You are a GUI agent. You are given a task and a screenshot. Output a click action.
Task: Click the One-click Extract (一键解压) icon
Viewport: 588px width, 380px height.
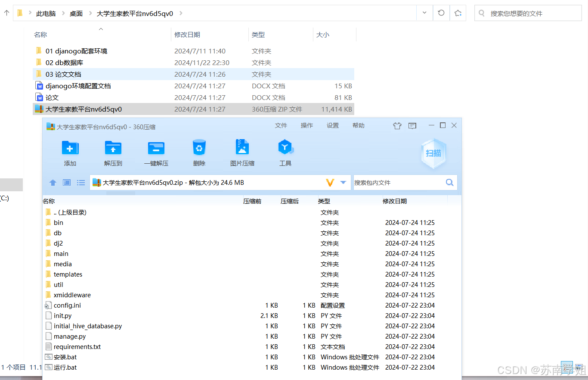(x=156, y=148)
